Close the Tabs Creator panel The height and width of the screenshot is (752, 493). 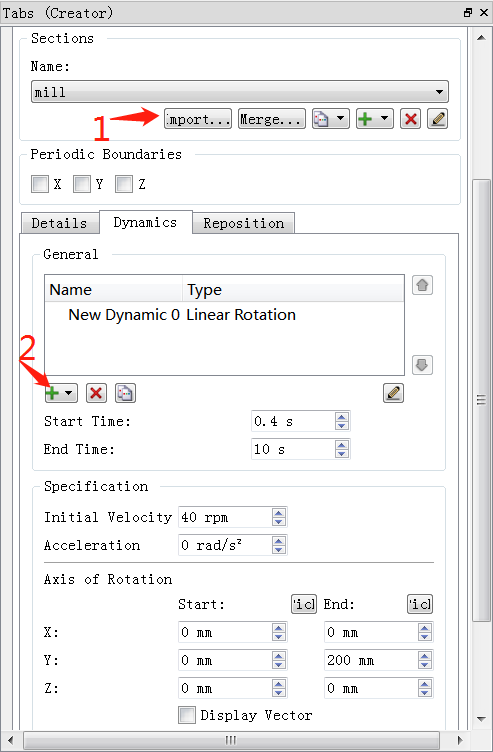tap(484, 12)
